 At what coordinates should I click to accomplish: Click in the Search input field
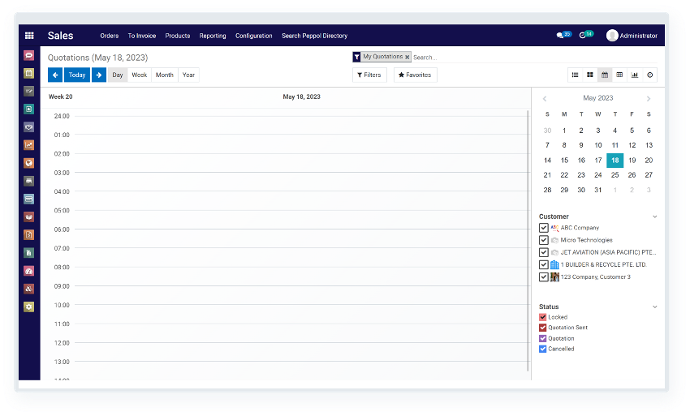click(535, 57)
